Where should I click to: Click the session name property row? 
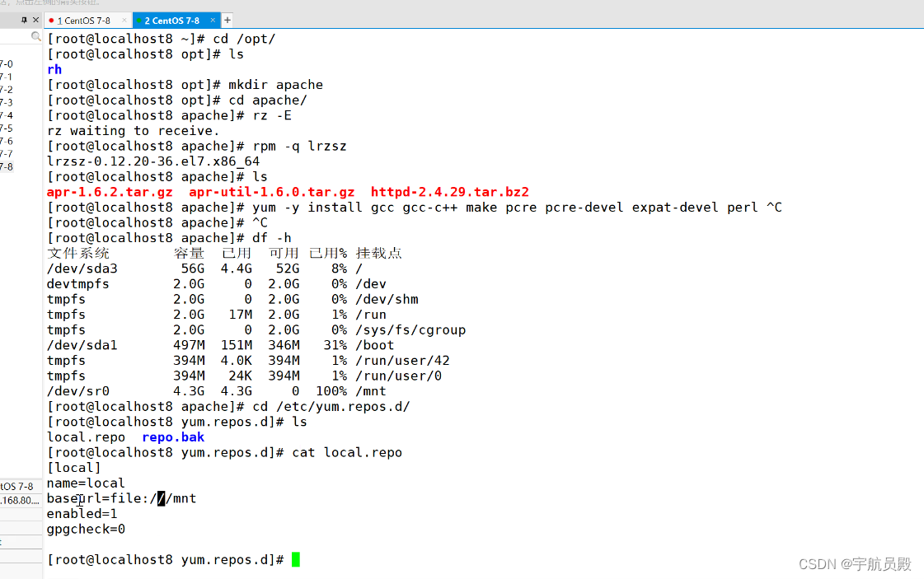coord(18,487)
